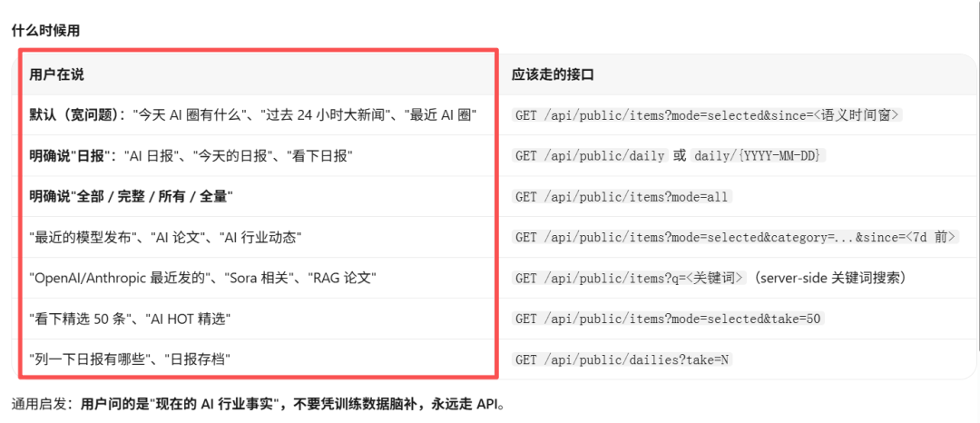Click the "OpenAI/Anthropic 最近发的" row text
980x423 pixels.
202,278
